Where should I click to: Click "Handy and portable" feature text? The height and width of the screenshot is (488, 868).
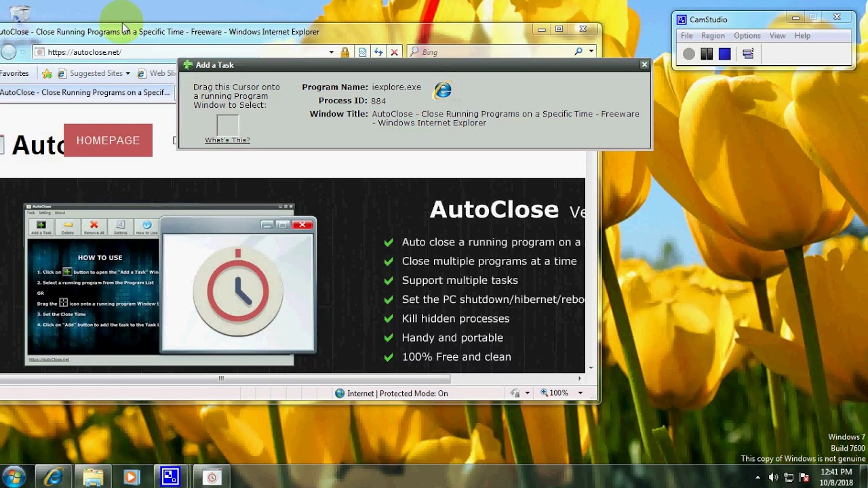pos(452,338)
